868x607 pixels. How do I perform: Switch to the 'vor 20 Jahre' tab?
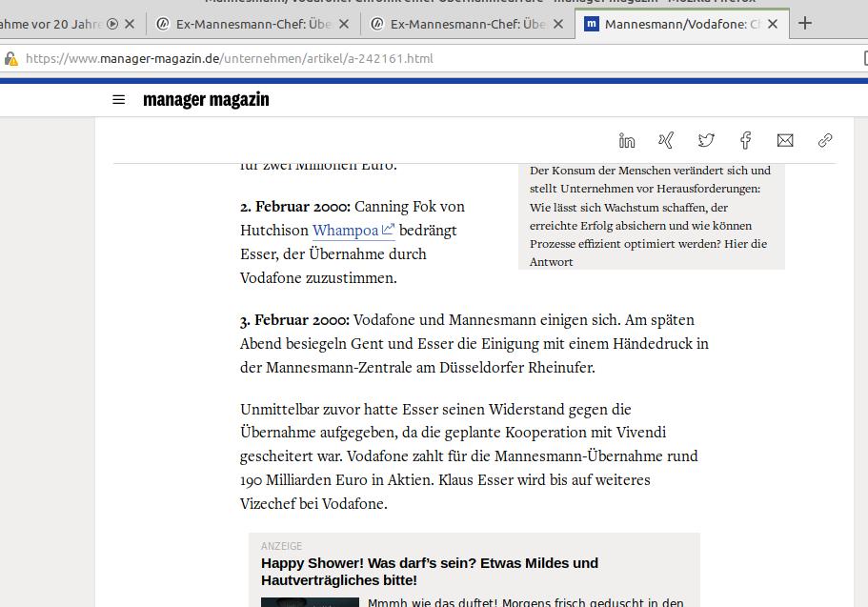click(x=50, y=25)
